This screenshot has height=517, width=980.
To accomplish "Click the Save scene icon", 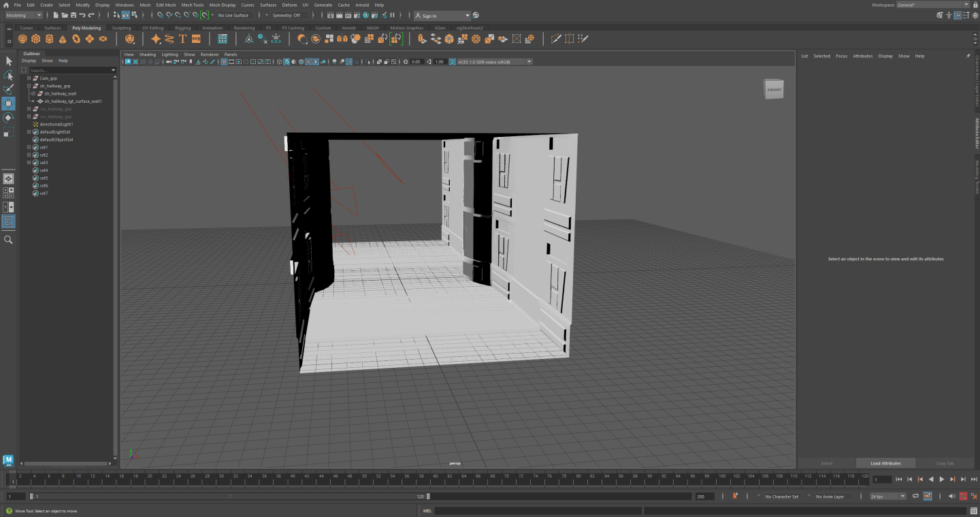I will point(73,15).
